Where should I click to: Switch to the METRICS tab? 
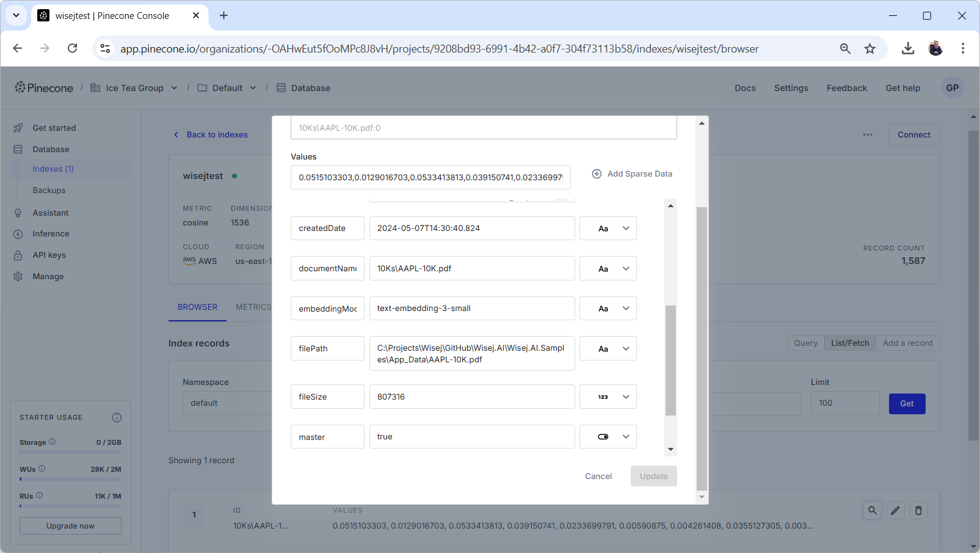click(x=253, y=307)
